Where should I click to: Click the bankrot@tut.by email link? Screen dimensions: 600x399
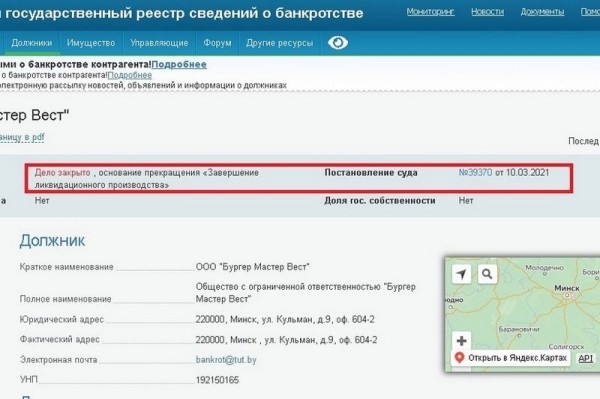pos(226,360)
